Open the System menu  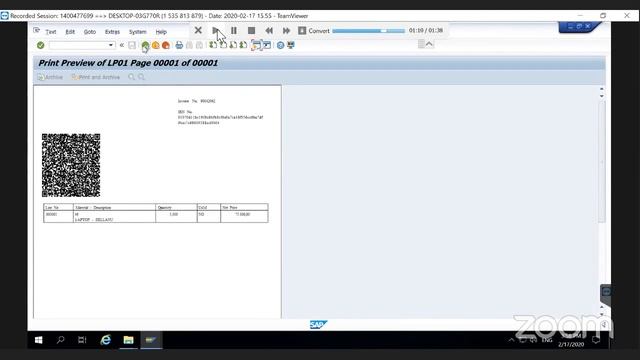click(x=138, y=32)
